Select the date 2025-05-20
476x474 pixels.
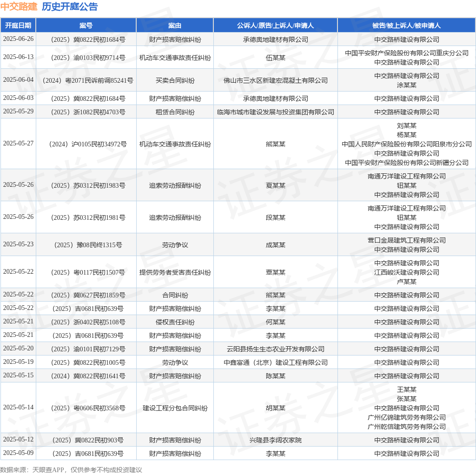18,349
